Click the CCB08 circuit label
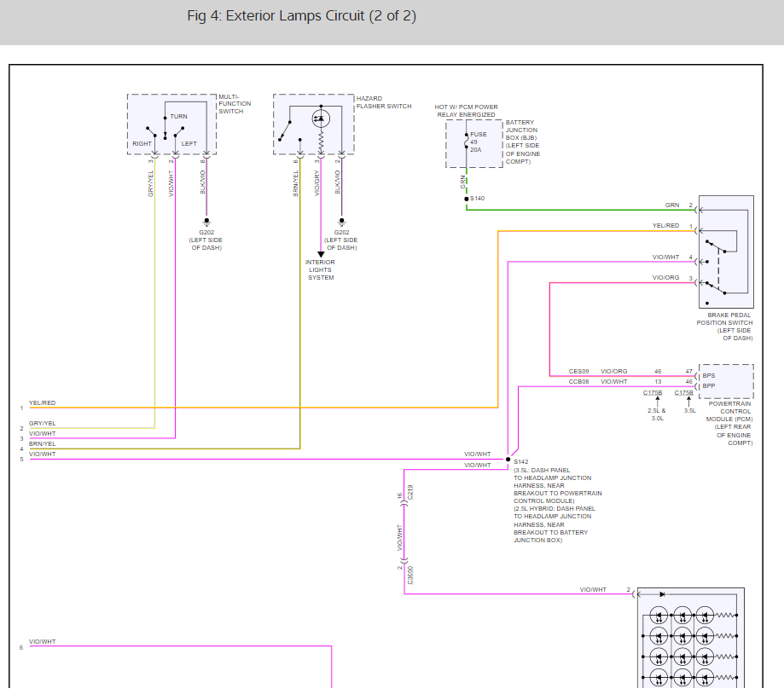 pos(578,382)
